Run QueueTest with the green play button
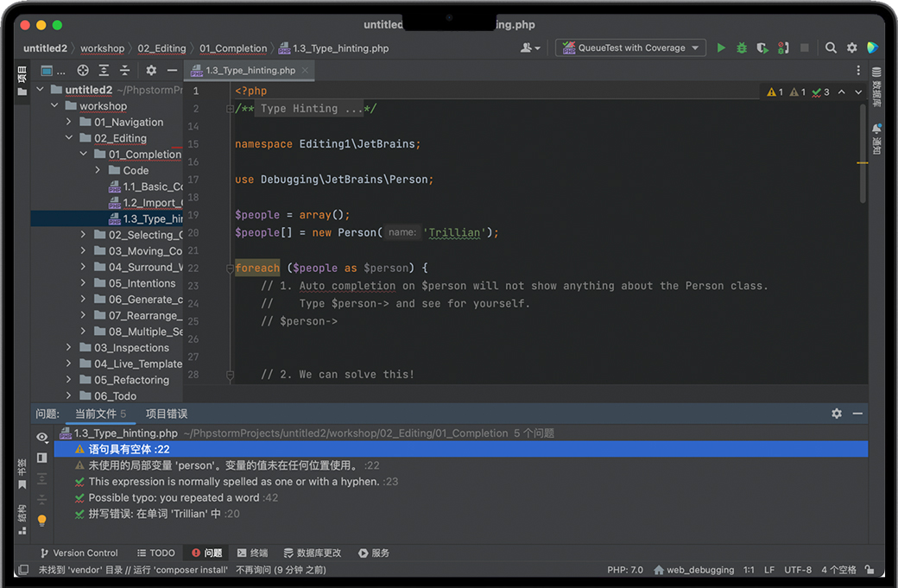898x588 pixels. [721, 48]
